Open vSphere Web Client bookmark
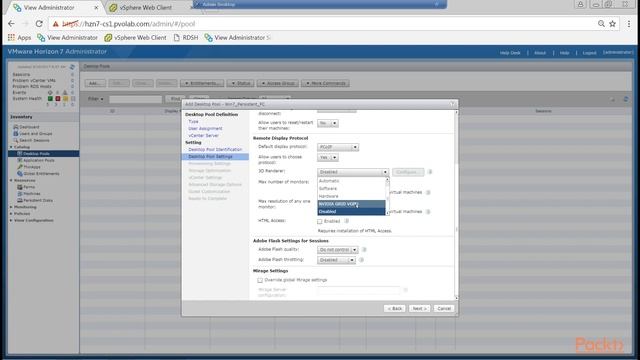The image size is (640, 360). [x=135, y=38]
